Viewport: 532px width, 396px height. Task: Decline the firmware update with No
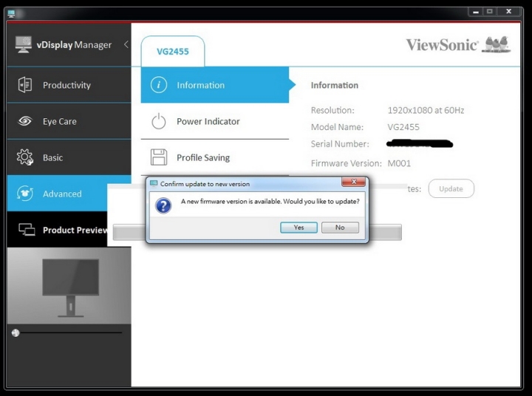[x=340, y=228]
